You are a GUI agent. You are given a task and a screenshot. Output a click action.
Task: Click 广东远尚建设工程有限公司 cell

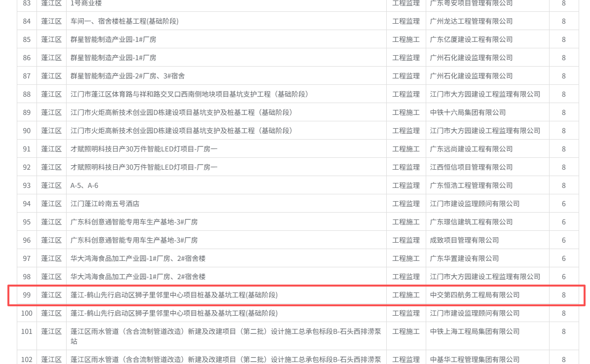(x=471, y=149)
